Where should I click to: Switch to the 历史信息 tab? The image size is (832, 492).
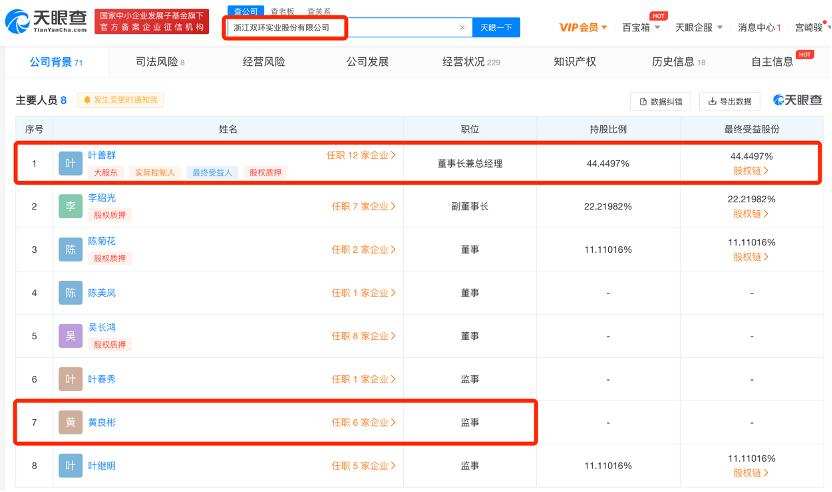click(678, 62)
